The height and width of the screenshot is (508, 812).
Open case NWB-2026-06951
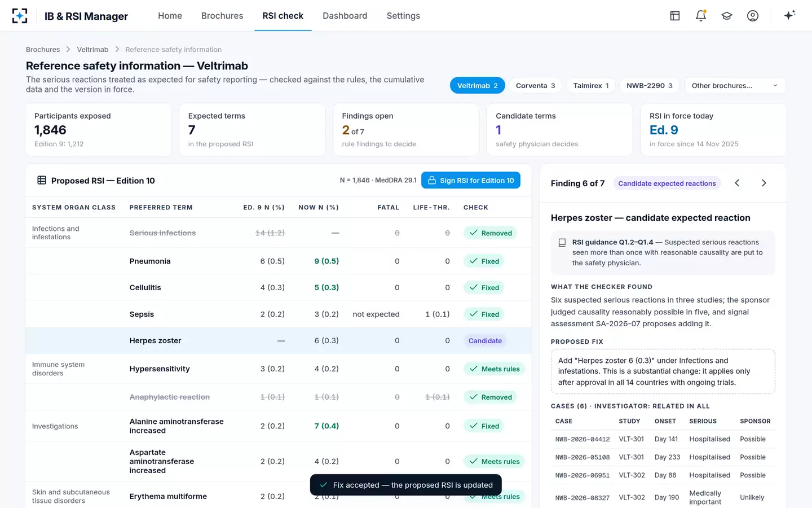[x=582, y=475]
